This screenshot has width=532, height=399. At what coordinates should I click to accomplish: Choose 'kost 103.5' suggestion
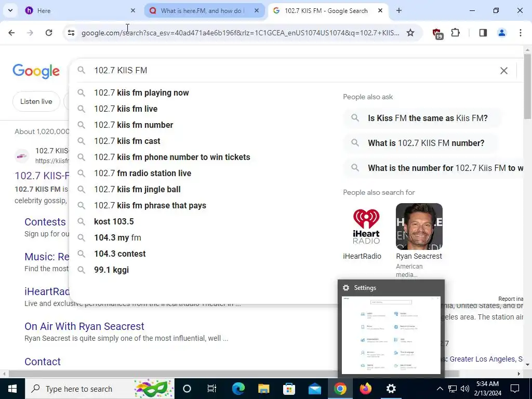coord(114,221)
